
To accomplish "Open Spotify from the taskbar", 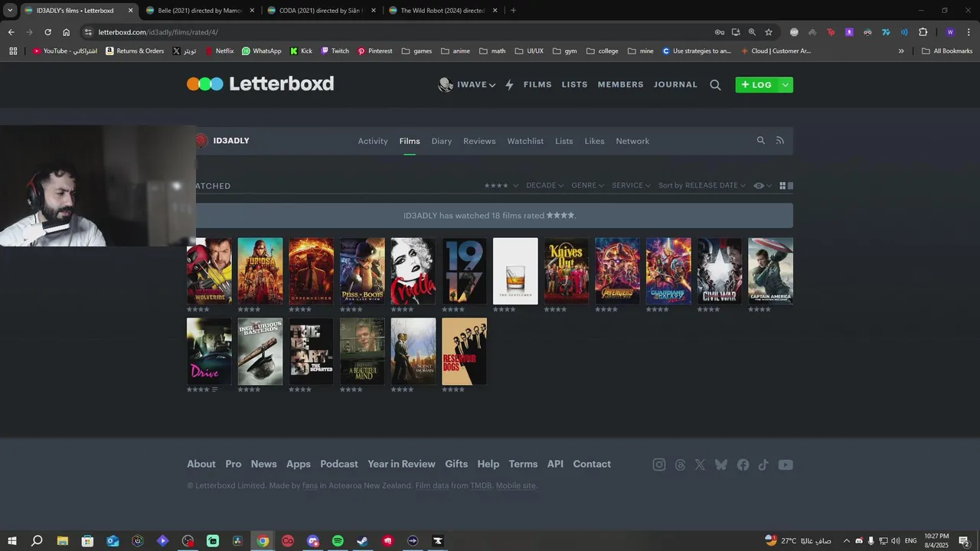I will pyautogui.click(x=338, y=541).
